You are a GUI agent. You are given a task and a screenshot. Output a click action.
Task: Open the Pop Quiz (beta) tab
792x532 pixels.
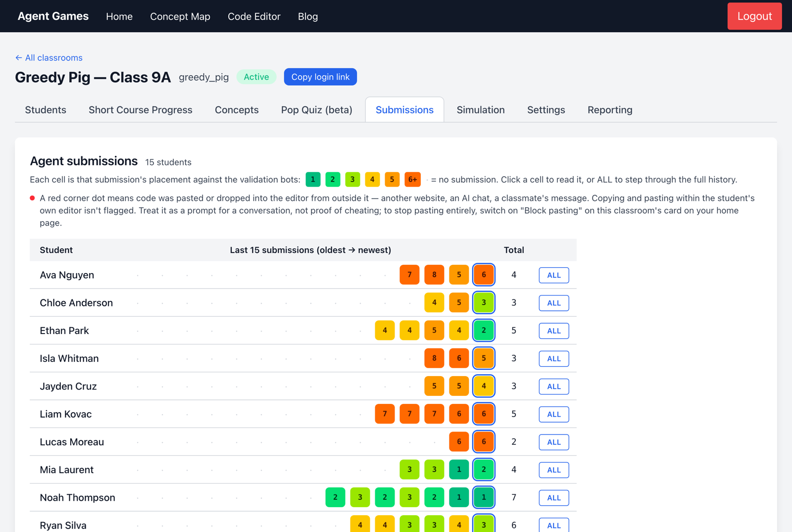click(x=317, y=110)
